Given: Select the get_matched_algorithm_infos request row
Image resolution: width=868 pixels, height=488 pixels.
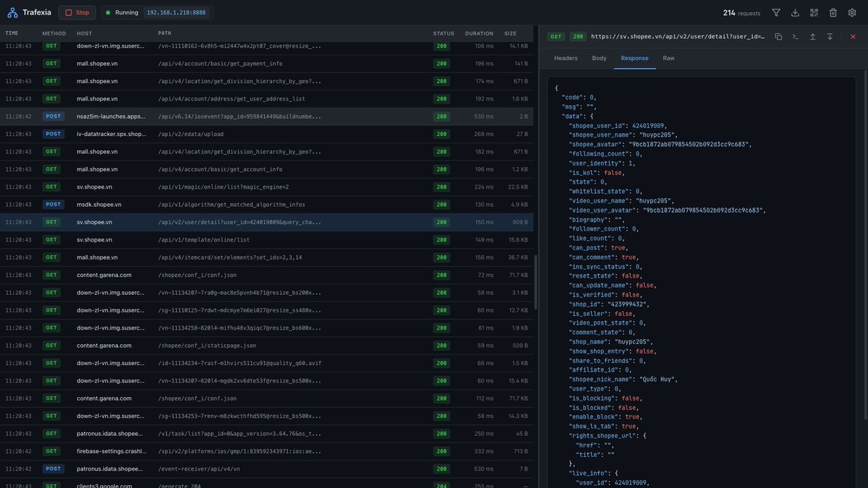Looking at the screenshot, I should 267,205.
